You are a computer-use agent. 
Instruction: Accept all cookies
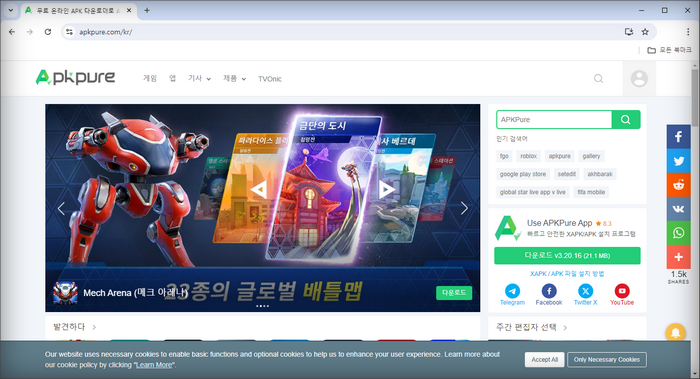click(545, 360)
